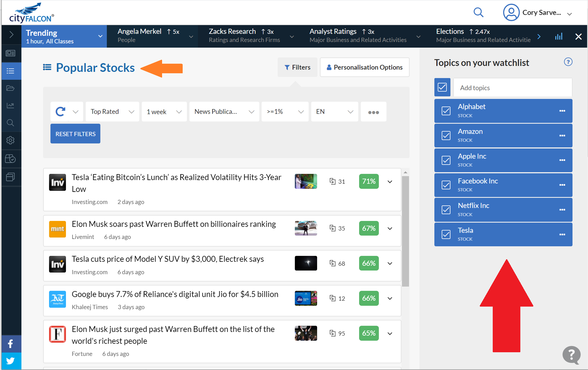Image resolution: width=588 pixels, height=370 pixels.
Task: Open the News Publications source dropdown
Action: (x=224, y=112)
